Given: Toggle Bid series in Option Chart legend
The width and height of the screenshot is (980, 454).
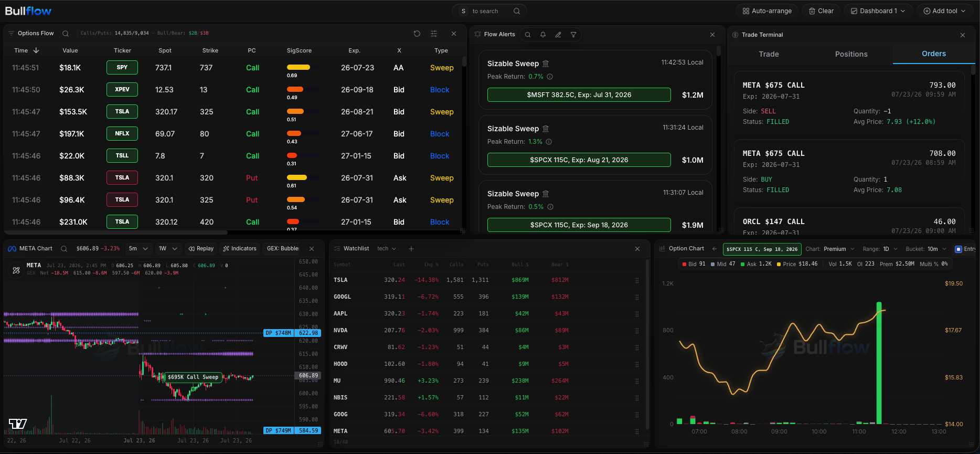Looking at the screenshot, I should pos(694,264).
